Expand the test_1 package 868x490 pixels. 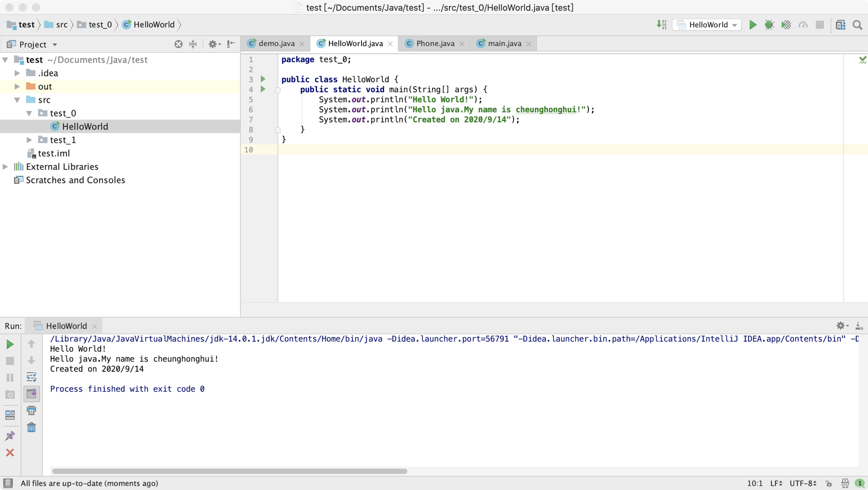(29, 140)
